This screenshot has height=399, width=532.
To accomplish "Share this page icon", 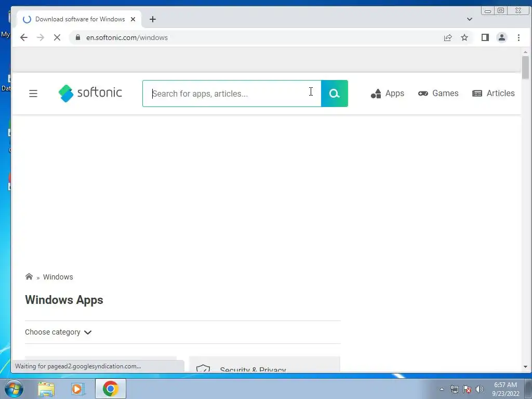I will click(x=448, y=37).
